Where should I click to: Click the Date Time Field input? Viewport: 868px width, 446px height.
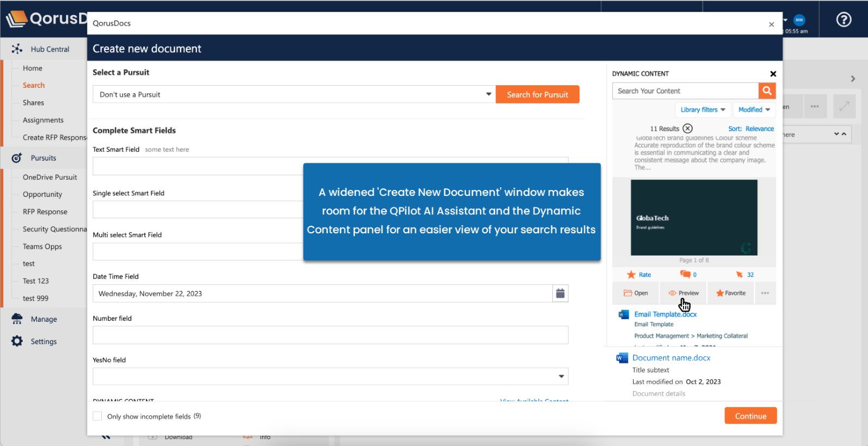point(323,294)
